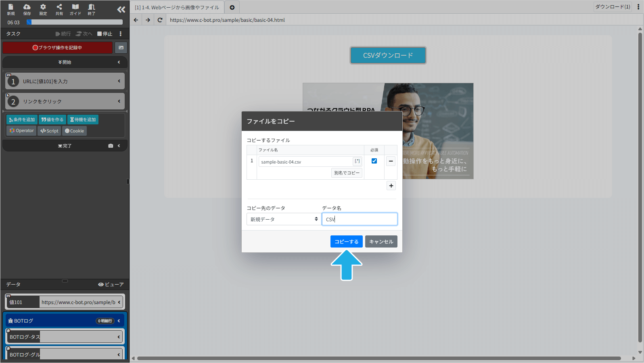
Task: Click the 新規 (new) file icon
Action: 11,9
